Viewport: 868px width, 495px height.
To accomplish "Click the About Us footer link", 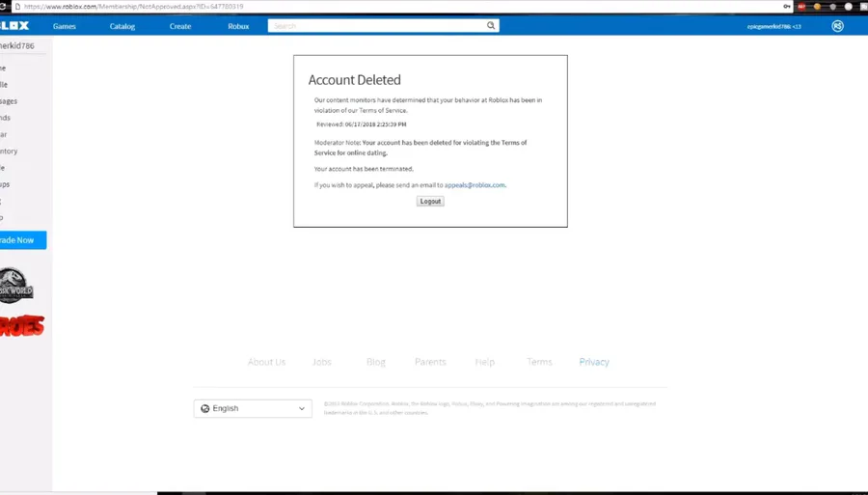I will 266,362.
